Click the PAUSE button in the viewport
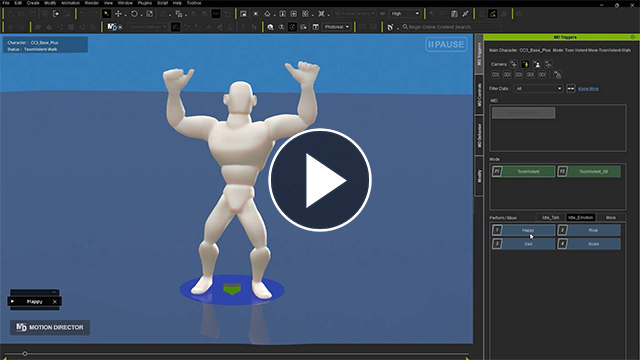640x360 pixels. (x=446, y=44)
